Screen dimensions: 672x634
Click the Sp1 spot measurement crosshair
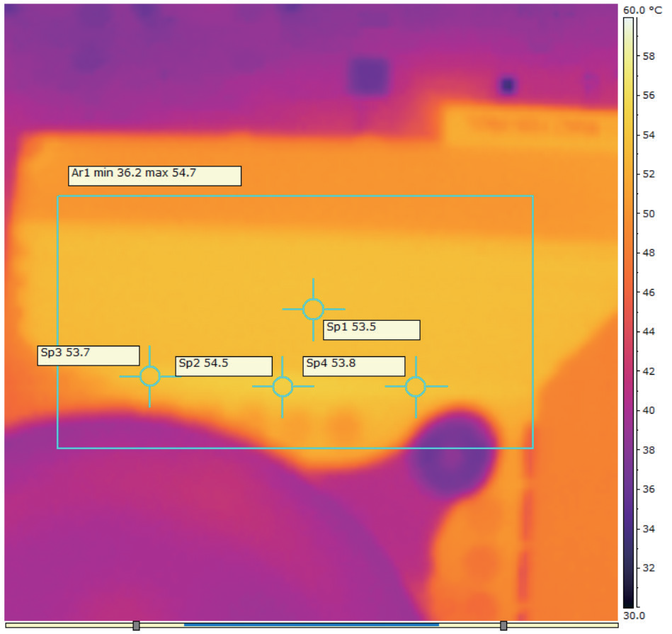click(313, 310)
